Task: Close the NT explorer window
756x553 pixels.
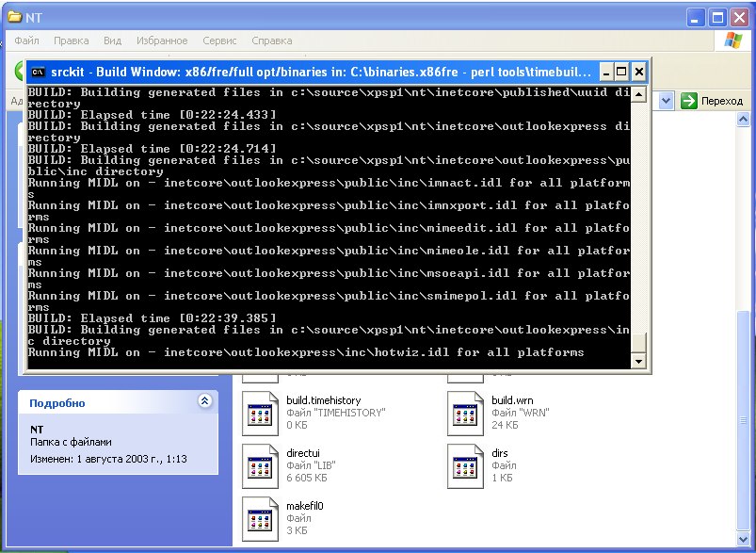Action: (739, 18)
